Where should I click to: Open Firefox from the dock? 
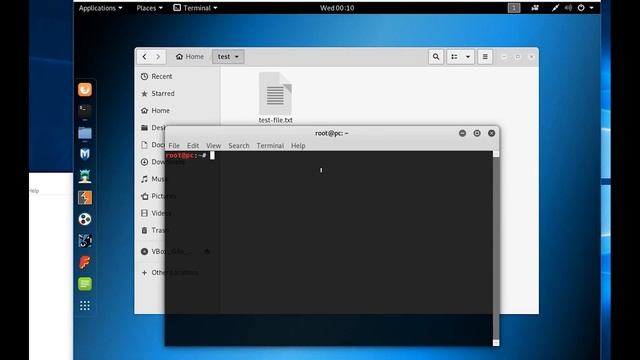[x=85, y=89]
